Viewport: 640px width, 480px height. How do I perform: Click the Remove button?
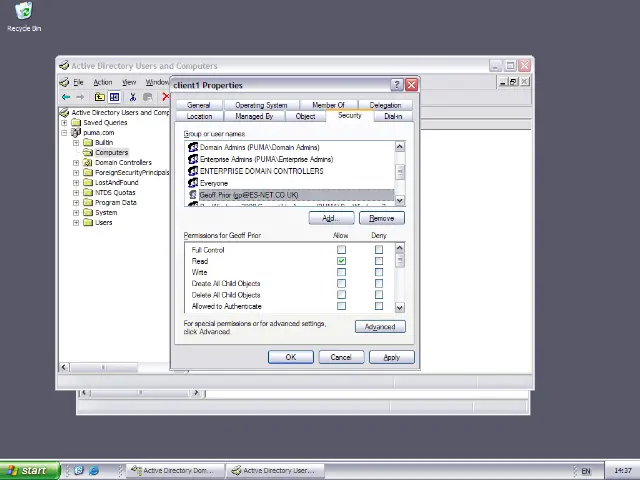[x=382, y=218]
